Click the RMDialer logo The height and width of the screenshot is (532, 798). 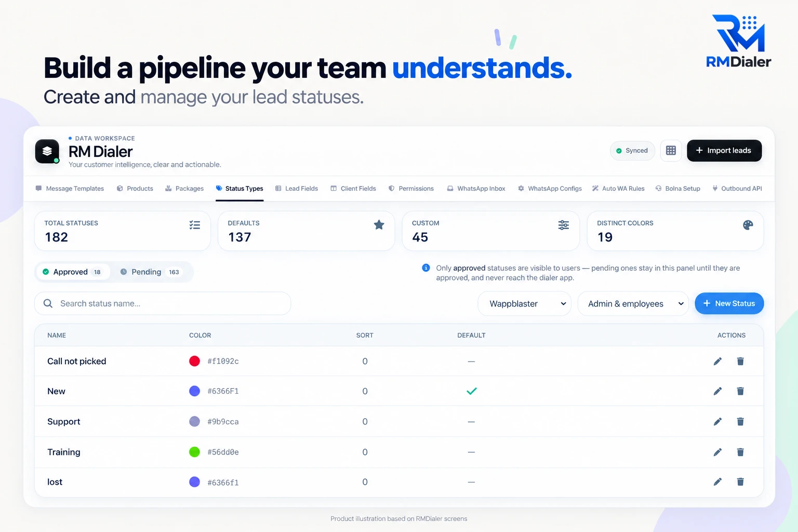tap(738, 42)
